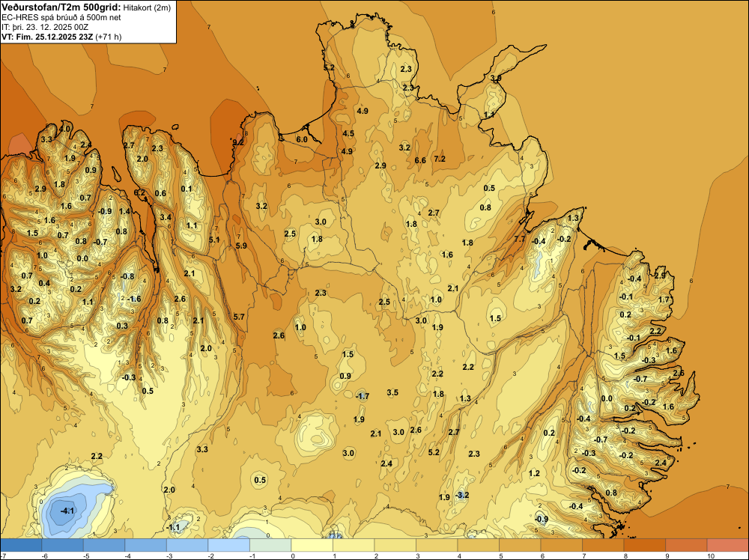
Task: Select the '7.2' temperature value
Action: [x=440, y=159]
